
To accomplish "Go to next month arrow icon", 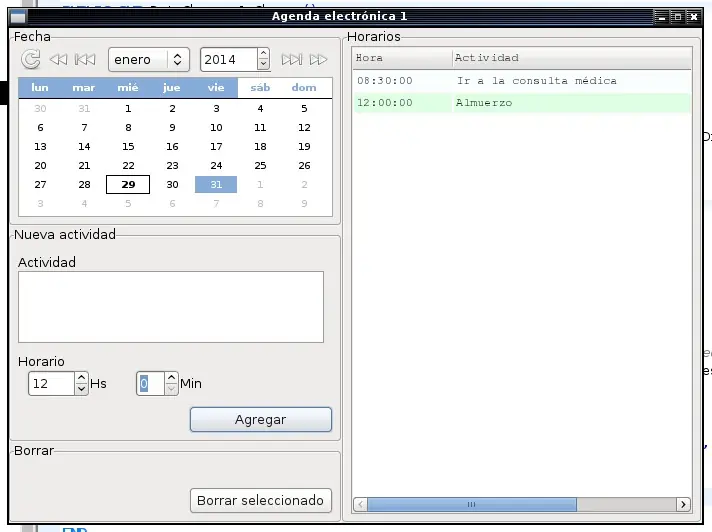I will tap(292, 59).
